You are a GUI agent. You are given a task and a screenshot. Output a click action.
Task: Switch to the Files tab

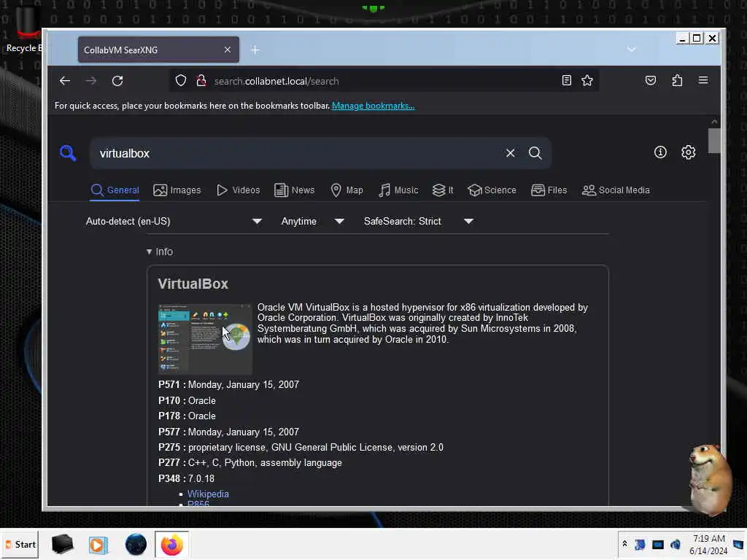(549, 190)
